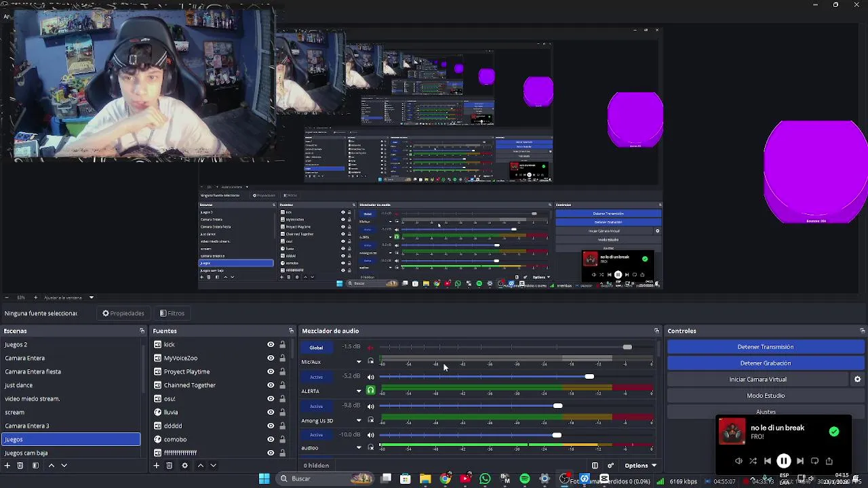This screenshot has width=868, height=488.
Task: Toggle ALERTA green headphone monitoring
Action: point(370,390)
